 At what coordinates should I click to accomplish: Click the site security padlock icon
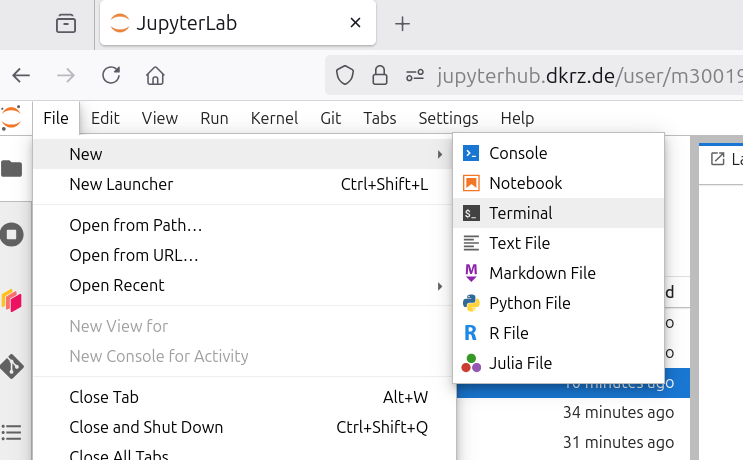(x=380, y=75)
